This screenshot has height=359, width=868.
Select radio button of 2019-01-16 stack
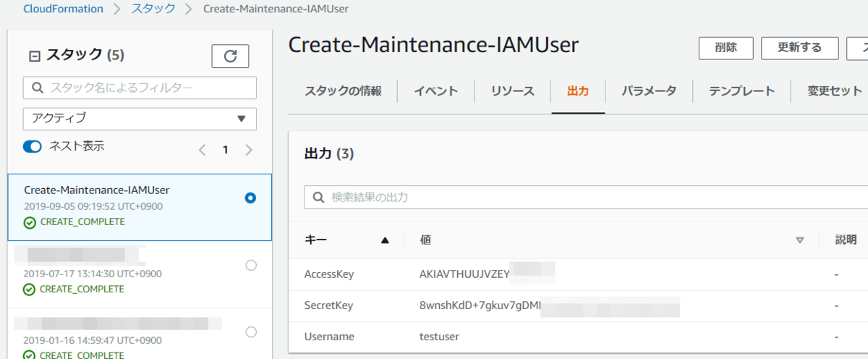pyautogui.click(x=251, y=331)
